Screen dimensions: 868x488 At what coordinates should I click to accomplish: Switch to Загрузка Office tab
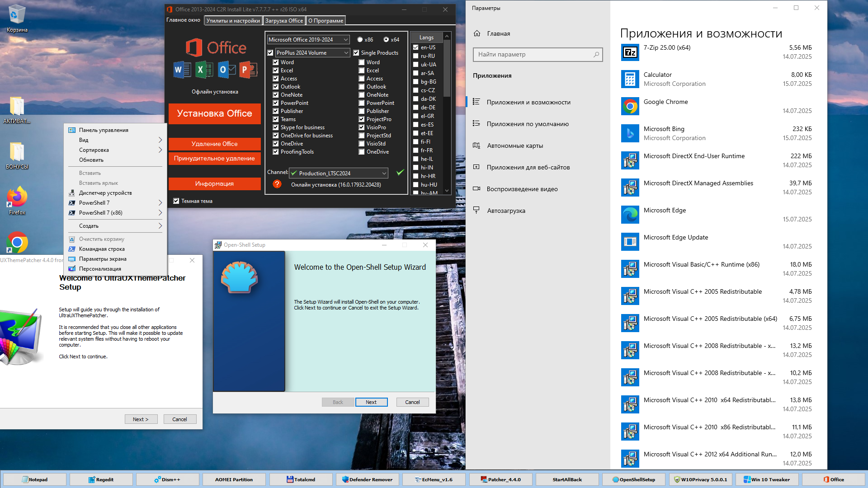(x=284, y=21)
